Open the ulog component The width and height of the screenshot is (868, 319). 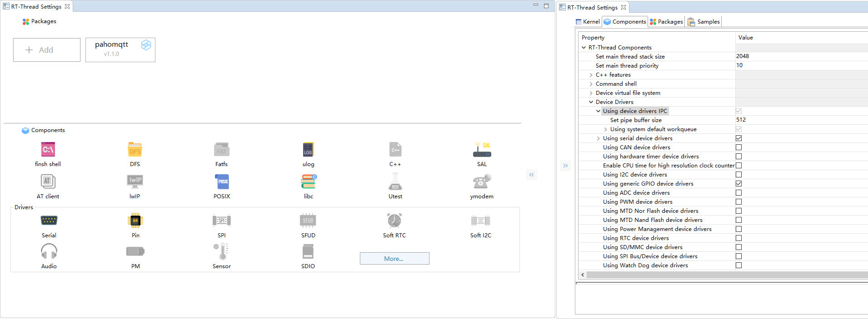click(308, 149)
